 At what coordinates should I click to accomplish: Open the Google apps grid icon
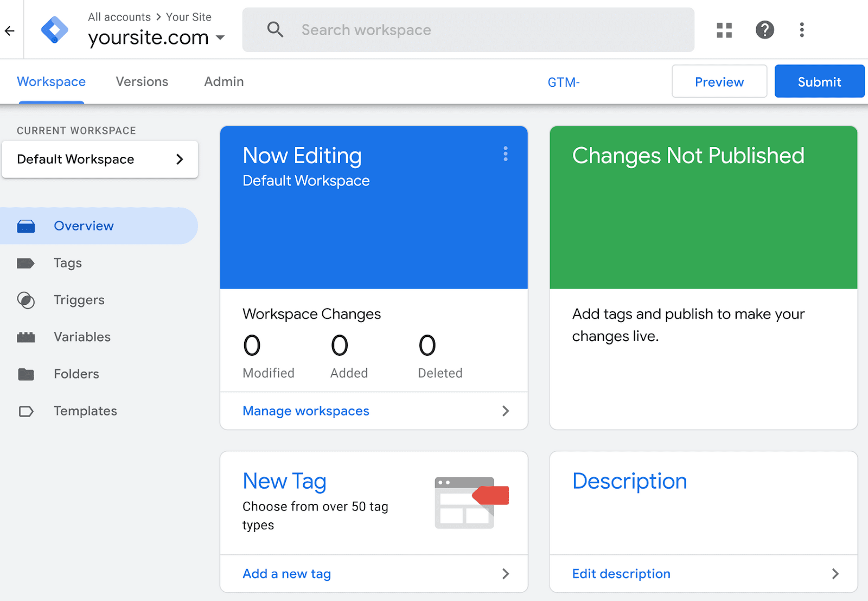tap(724, 30)
